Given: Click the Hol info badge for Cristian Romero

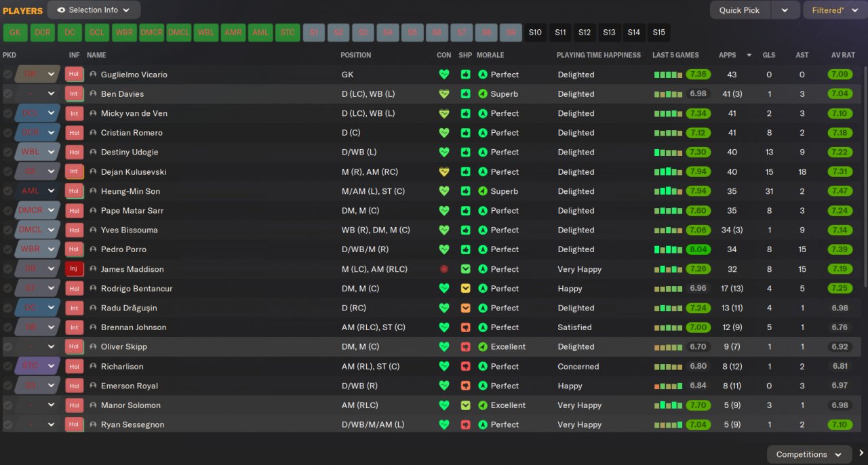Looking at the screenshot, I should click(74, 133).
